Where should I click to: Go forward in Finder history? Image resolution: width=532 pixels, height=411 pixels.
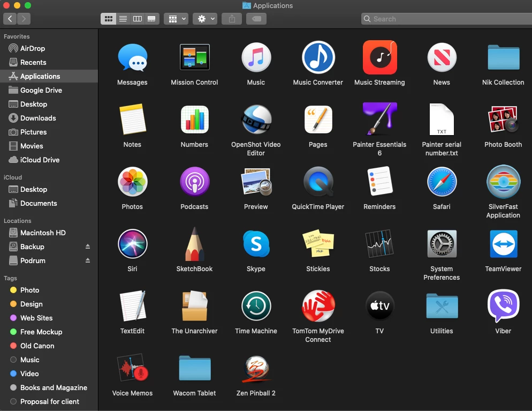(x=24, y=19)
